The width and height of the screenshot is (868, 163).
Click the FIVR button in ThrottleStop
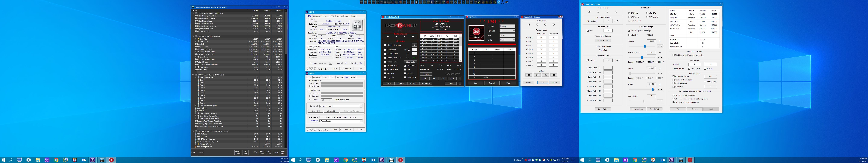[x=425, y=79]
